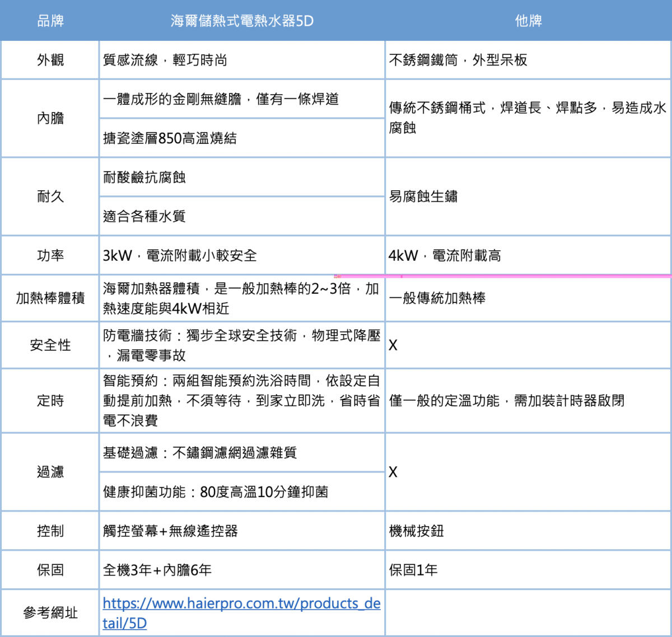Select the cell '耐酸鹼抗腐蝕'

(x=242, y=177)
